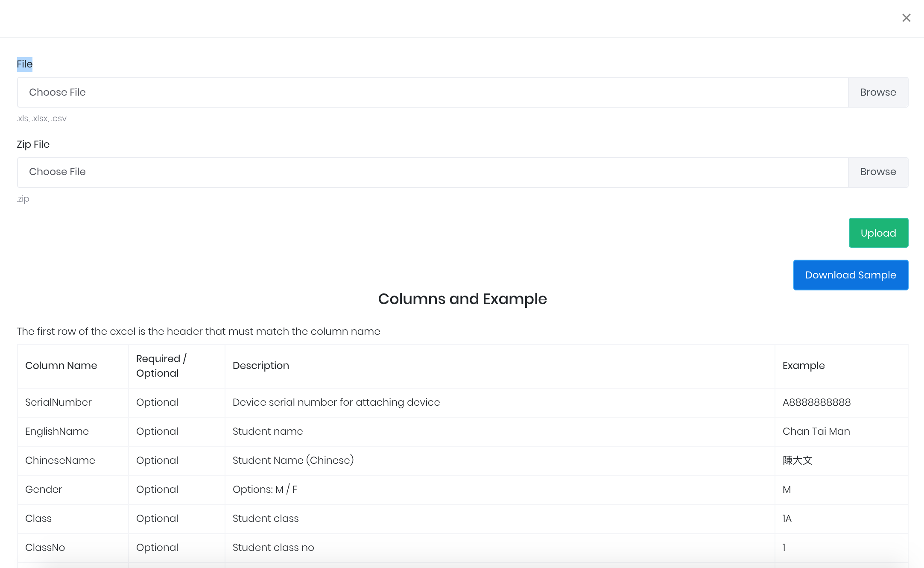Click the Column Name table header
Viewport: 924px width, 568px height.
tap(61, 366)
